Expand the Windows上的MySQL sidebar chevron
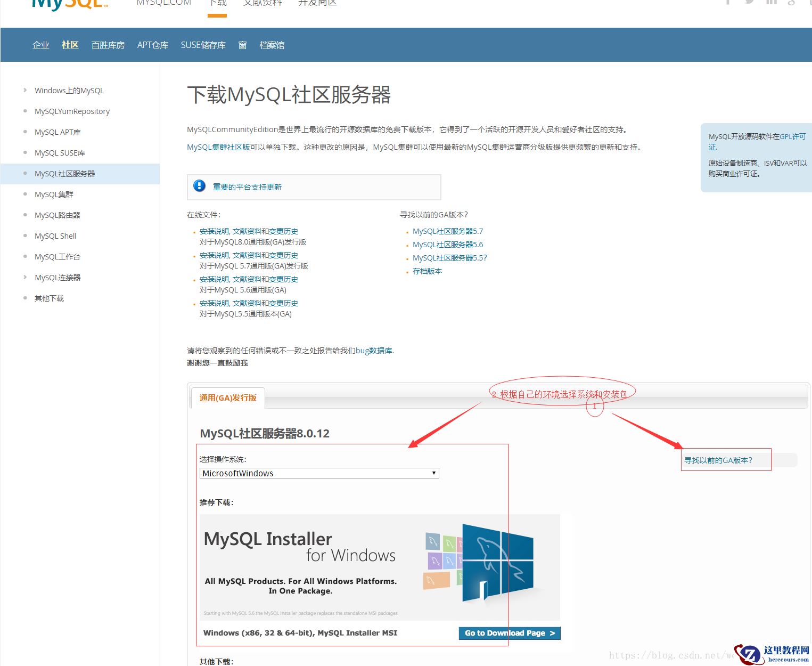This screenshot has width=812, height=666. tap(25, 90)
